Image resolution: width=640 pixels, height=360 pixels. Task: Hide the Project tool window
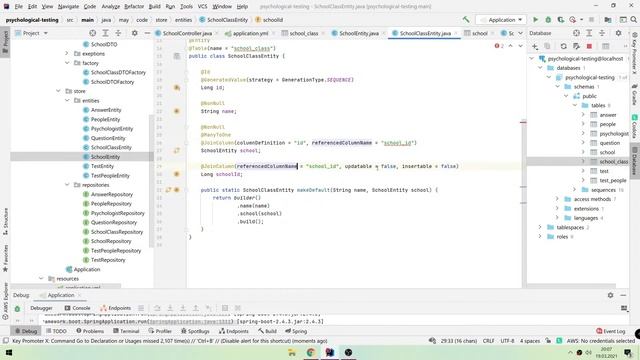[147, 33]
